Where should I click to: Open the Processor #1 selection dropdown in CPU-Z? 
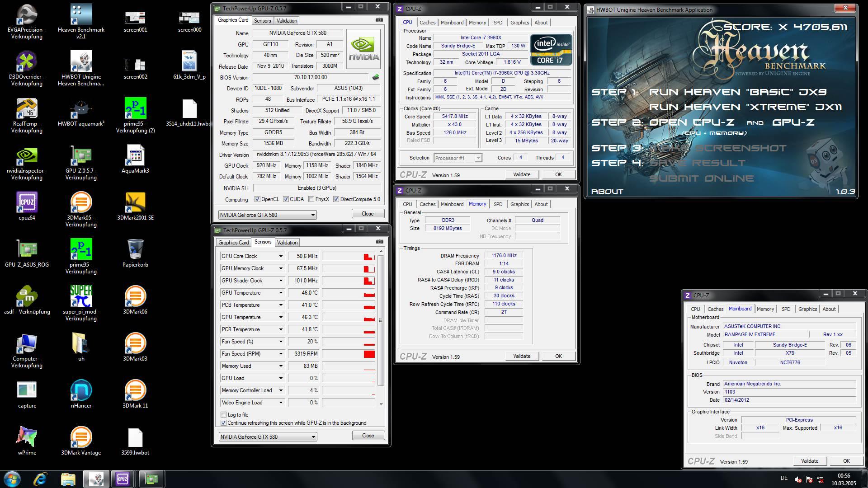point(458,158)
